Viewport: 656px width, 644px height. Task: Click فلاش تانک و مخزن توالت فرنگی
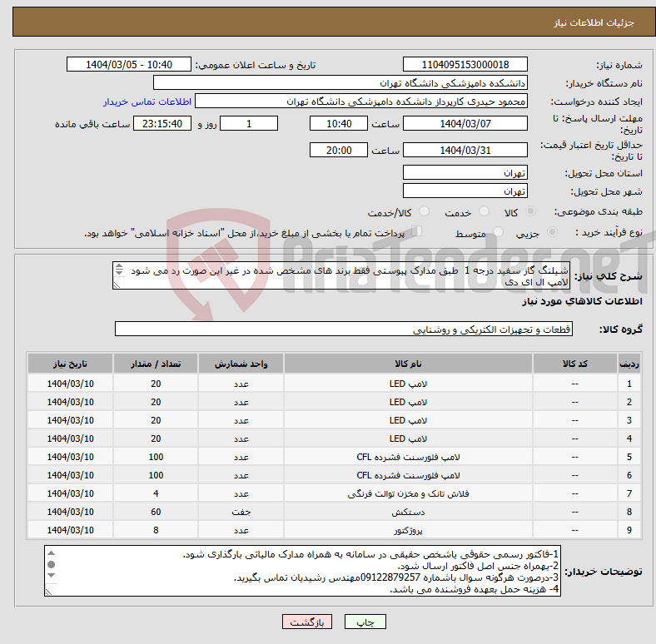click(x=408, y=493)
